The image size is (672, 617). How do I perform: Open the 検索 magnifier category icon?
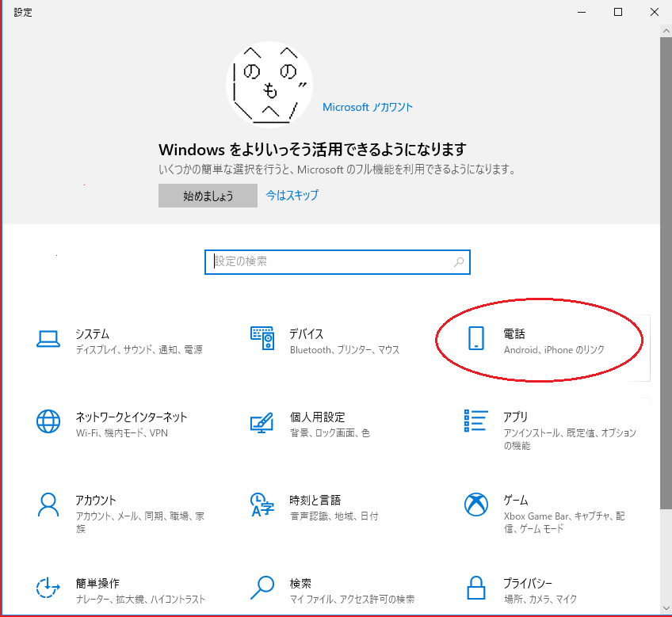click(262, 588)
